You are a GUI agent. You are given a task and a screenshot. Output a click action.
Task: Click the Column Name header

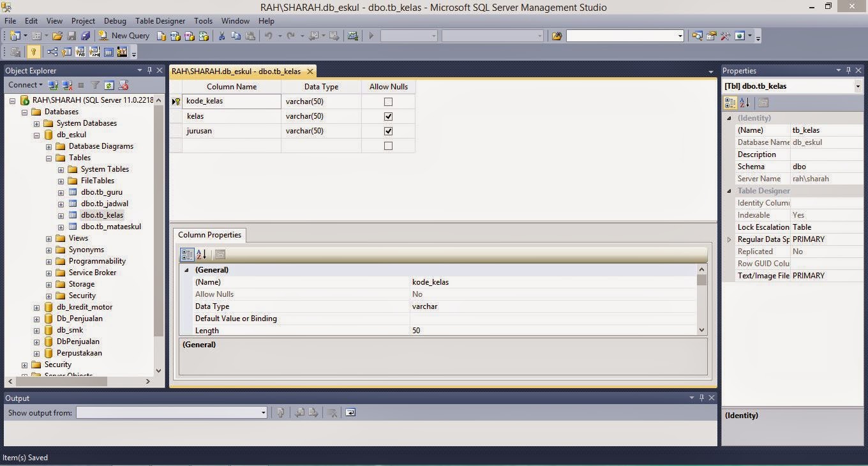[232, 87]
